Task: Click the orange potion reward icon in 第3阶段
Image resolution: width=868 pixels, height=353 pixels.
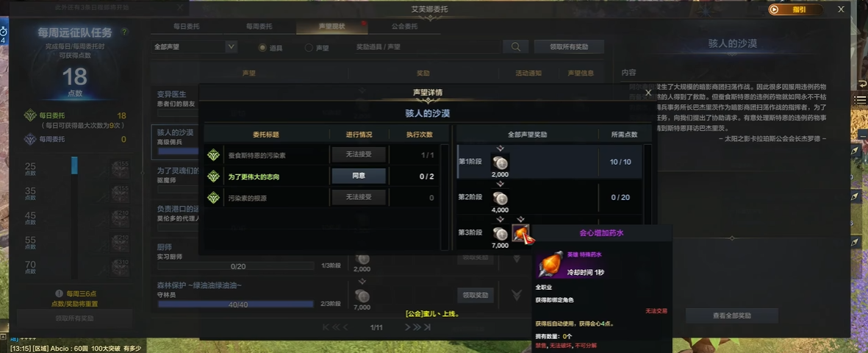Action: click(x=520, y=233)
